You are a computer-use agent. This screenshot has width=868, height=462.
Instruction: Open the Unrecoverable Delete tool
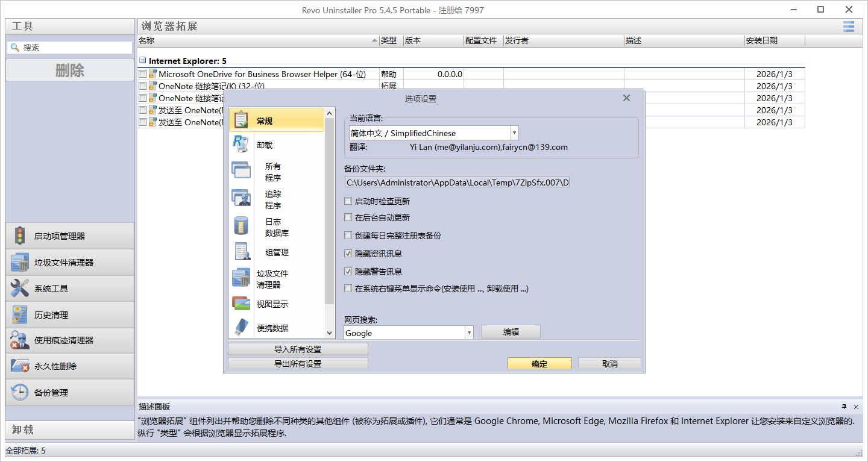point(60,366)
